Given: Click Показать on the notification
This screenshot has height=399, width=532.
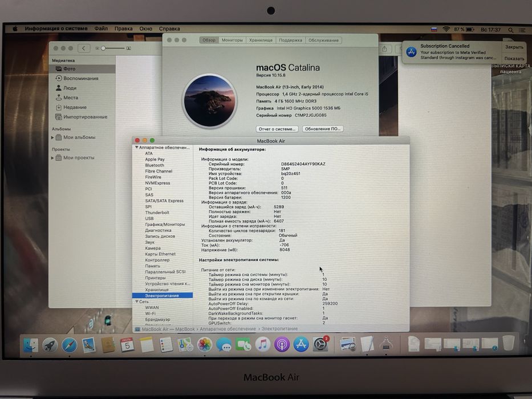Looking at the screenshot, I should pos(514,58).
